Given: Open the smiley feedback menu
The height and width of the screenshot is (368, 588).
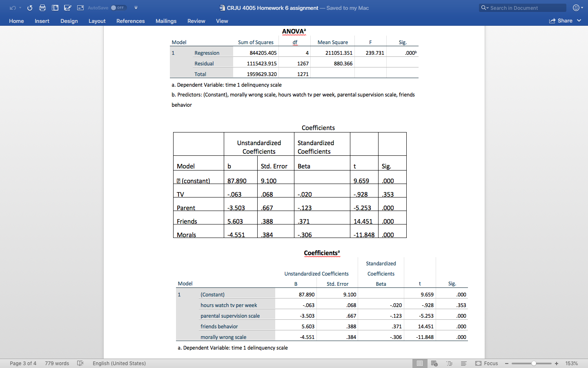Looking at the screenshot, I should click(x=578, y=8).
